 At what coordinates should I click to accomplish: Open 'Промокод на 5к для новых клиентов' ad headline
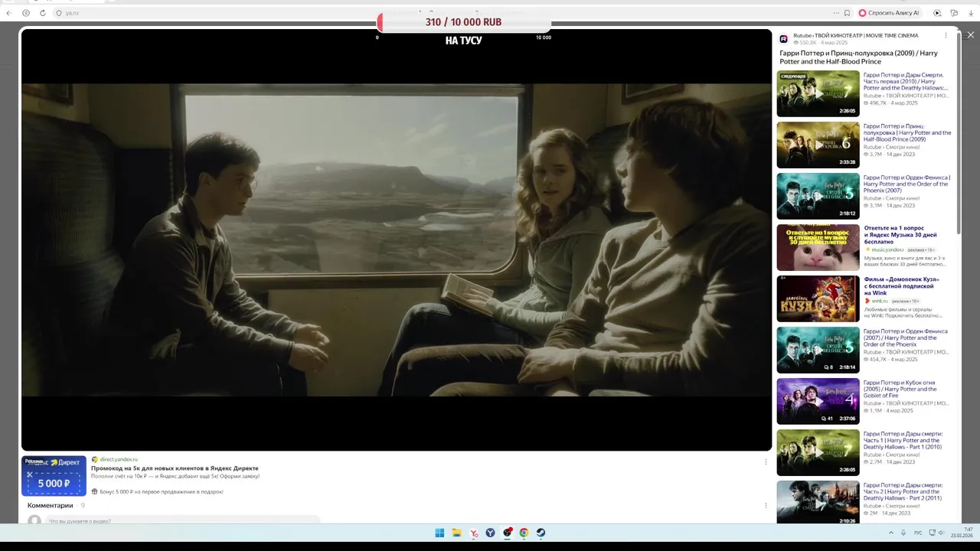coord(175,468)
